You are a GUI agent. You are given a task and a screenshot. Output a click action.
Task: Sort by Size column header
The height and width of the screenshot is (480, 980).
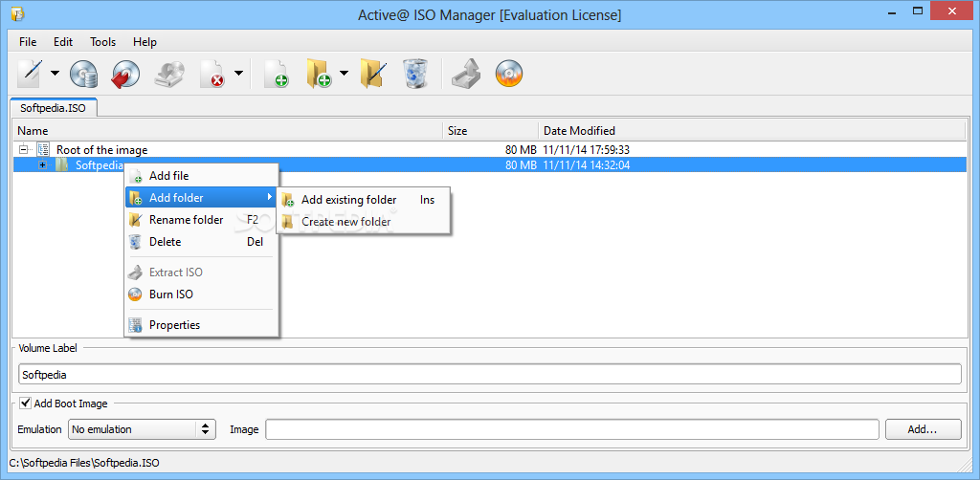pos(491,130)
